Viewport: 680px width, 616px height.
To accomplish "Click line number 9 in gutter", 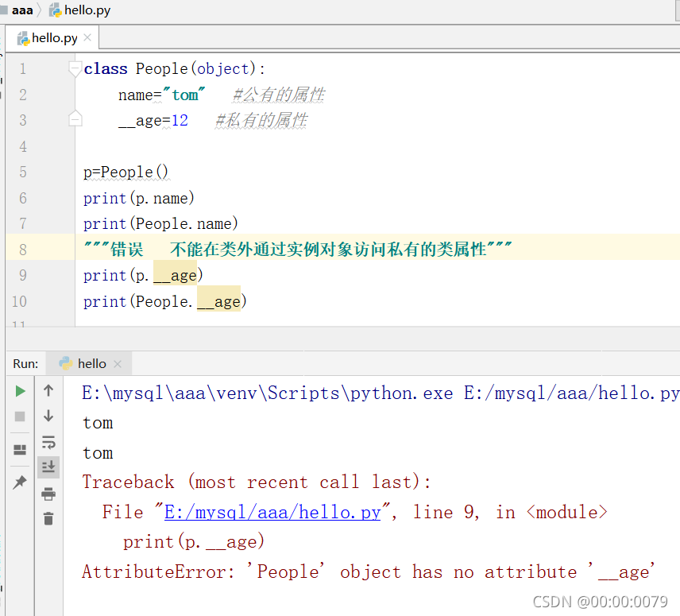I will click(23, 275).
